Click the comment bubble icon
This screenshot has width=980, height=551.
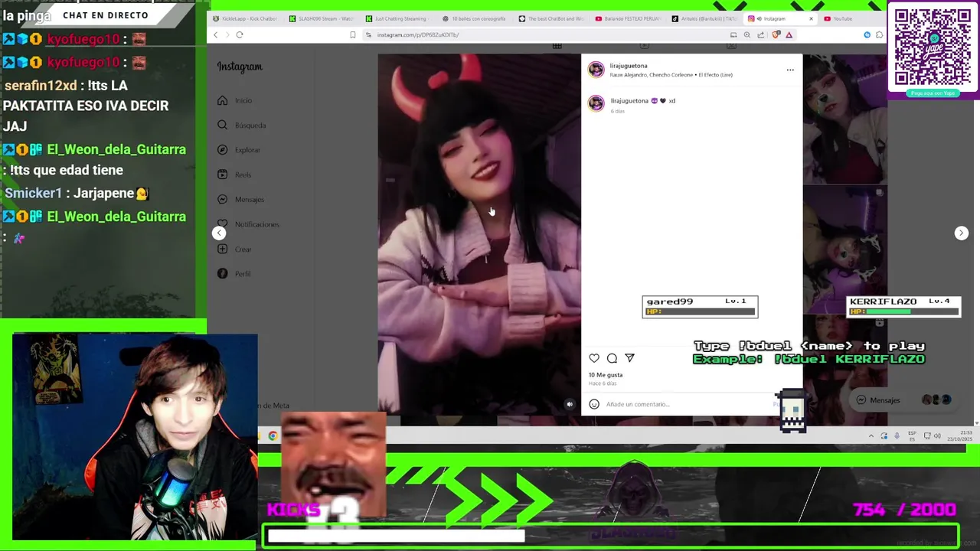pos(612,358)
